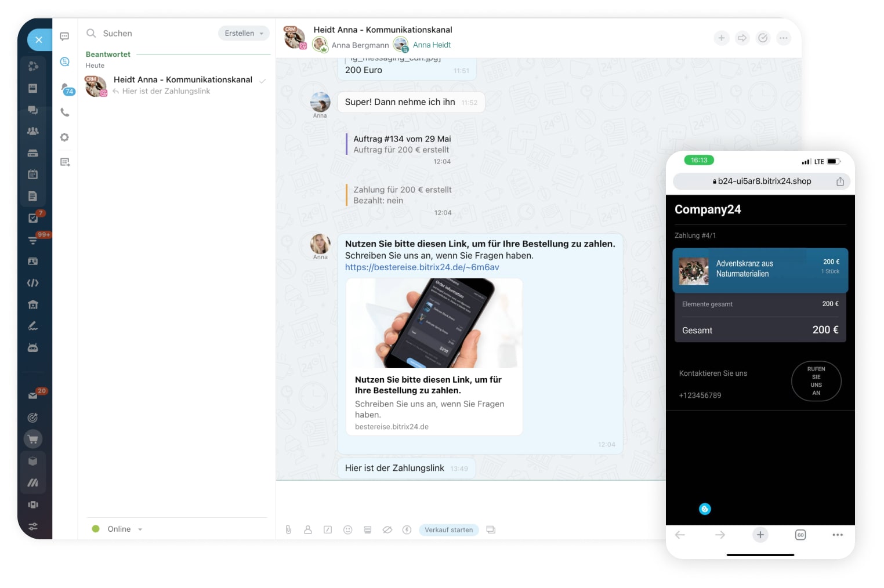Click the checkmark finish button in chat header

[763, 38]
